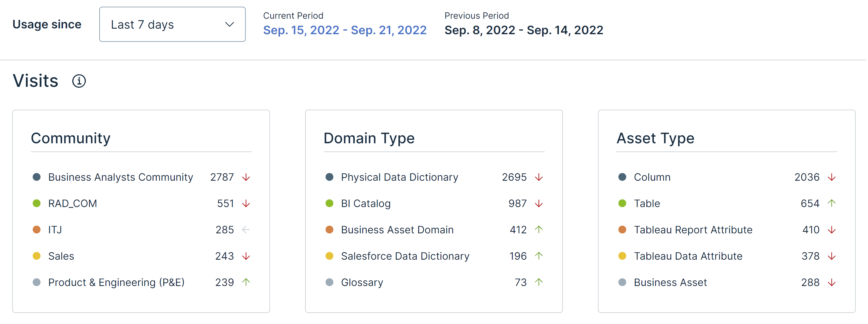The width and height of the screenshot is (868, 324).
Task: Open the Last 7 days dropdown
Action: (x=172, y=25)
